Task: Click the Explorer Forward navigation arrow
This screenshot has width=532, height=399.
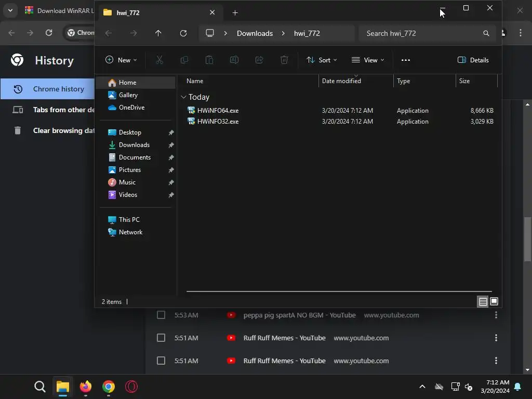Action: (x=134, y=33)
